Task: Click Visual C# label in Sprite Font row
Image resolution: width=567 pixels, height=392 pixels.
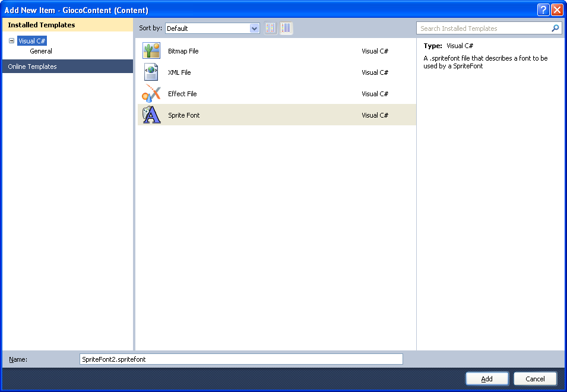Action: pyautogui.click(x=375, y=115)
